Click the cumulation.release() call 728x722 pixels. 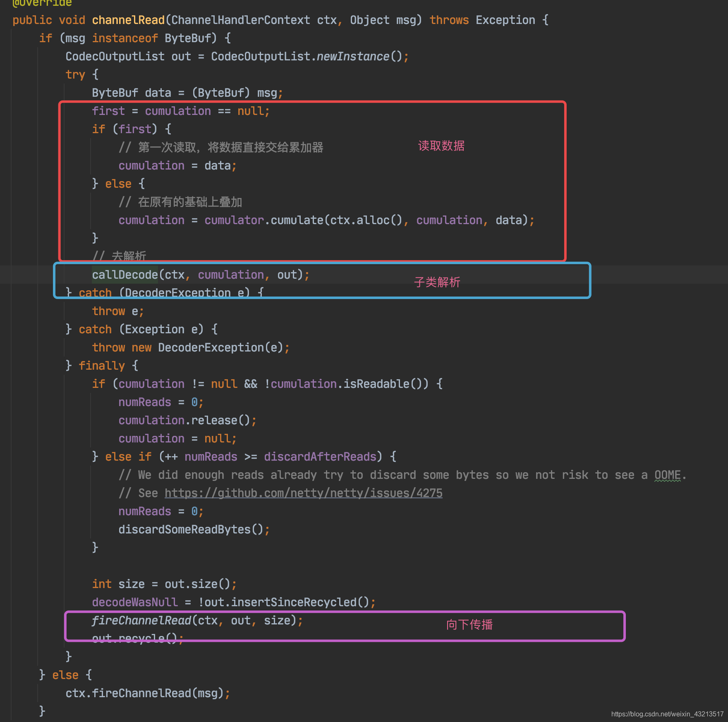[x=187, y=420]
